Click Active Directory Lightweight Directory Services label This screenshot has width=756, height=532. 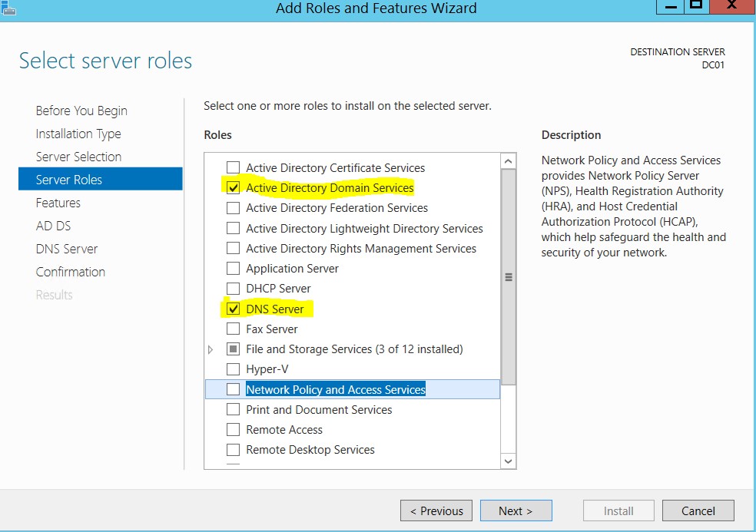[364, 229]
